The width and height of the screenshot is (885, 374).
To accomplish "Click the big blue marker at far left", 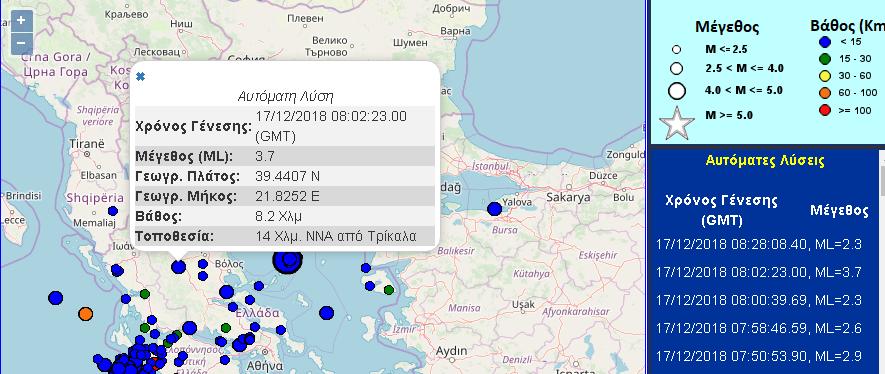I will (x=55, y=297).
